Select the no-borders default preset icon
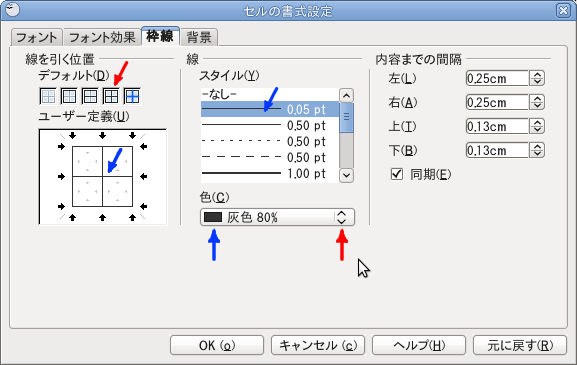The width and height of the screenshot is (577, 365). tap(48, 96)
